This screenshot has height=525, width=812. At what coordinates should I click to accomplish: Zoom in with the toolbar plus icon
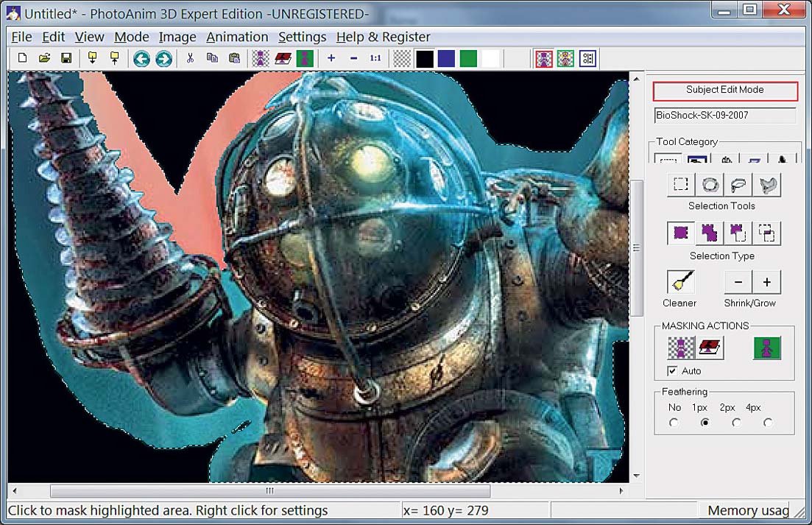[331, 58]
